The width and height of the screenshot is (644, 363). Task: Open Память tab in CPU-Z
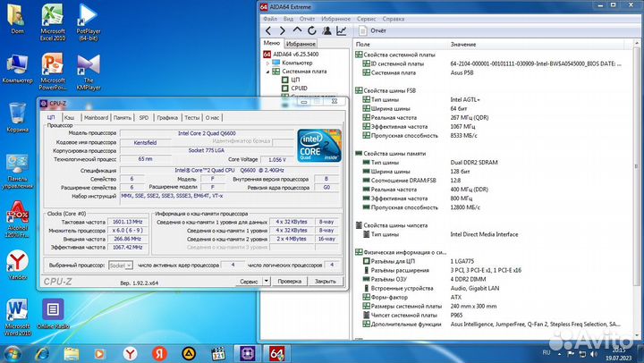(x=123, y=117)
